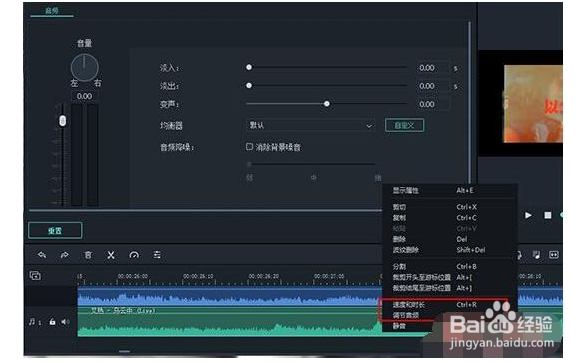Choose the Alt+[ trim start entry

[x=449, y=277]
